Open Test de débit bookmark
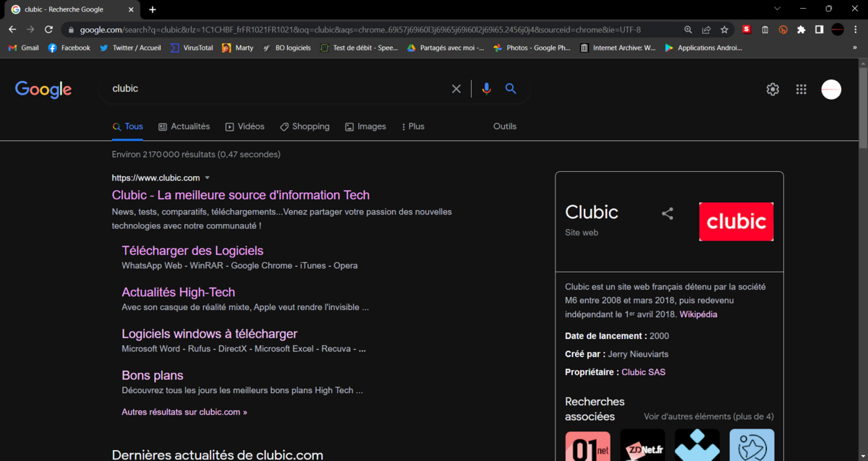 coord(359,48)
